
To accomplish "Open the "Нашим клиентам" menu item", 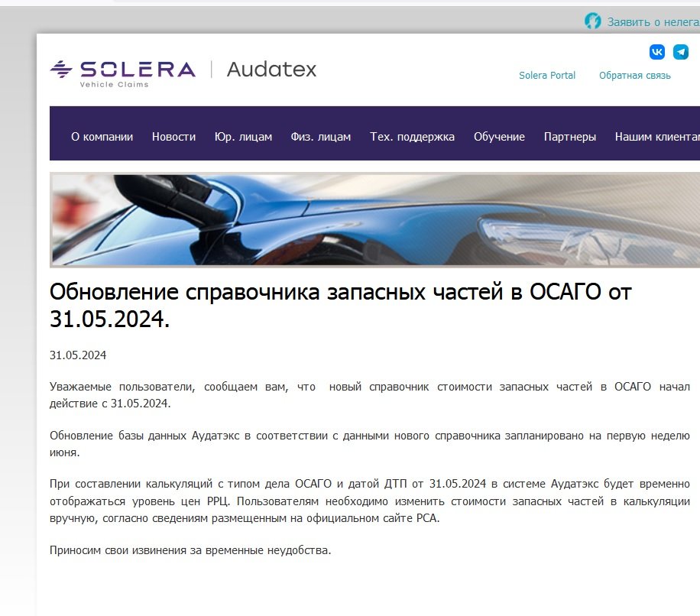I will point(656,137).
